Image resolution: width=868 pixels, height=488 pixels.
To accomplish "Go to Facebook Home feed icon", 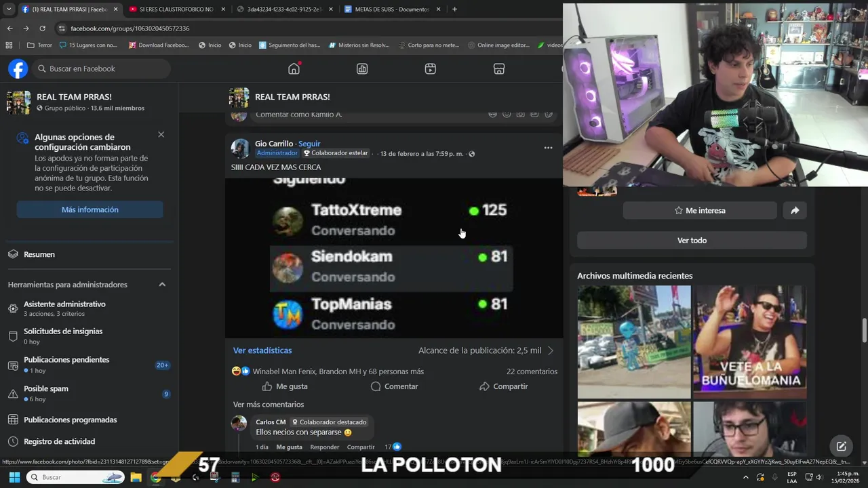I will (x=294, y=68).
